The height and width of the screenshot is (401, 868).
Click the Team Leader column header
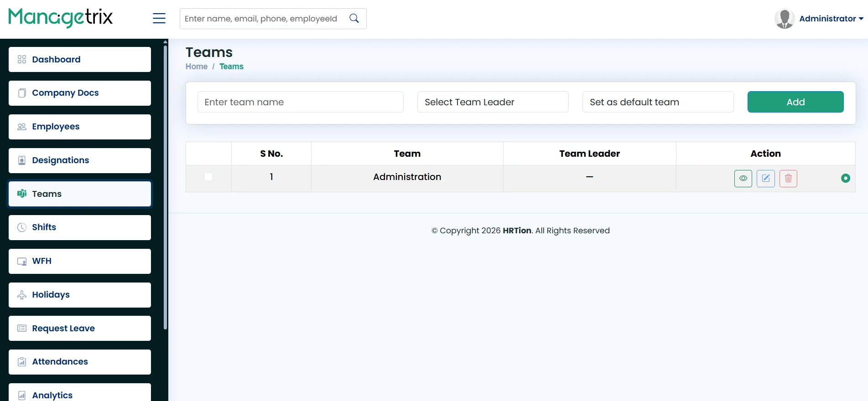[589, 154]
